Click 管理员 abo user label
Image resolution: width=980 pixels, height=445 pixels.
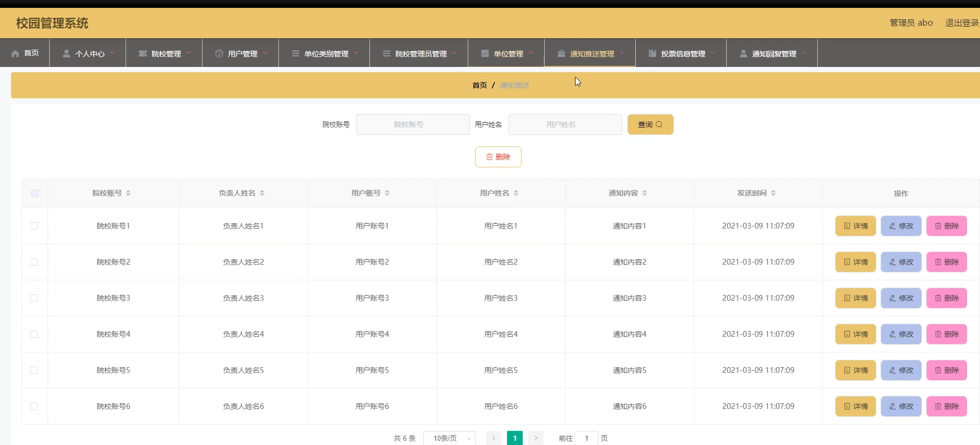pyautogui.click(x=911, y=23)
